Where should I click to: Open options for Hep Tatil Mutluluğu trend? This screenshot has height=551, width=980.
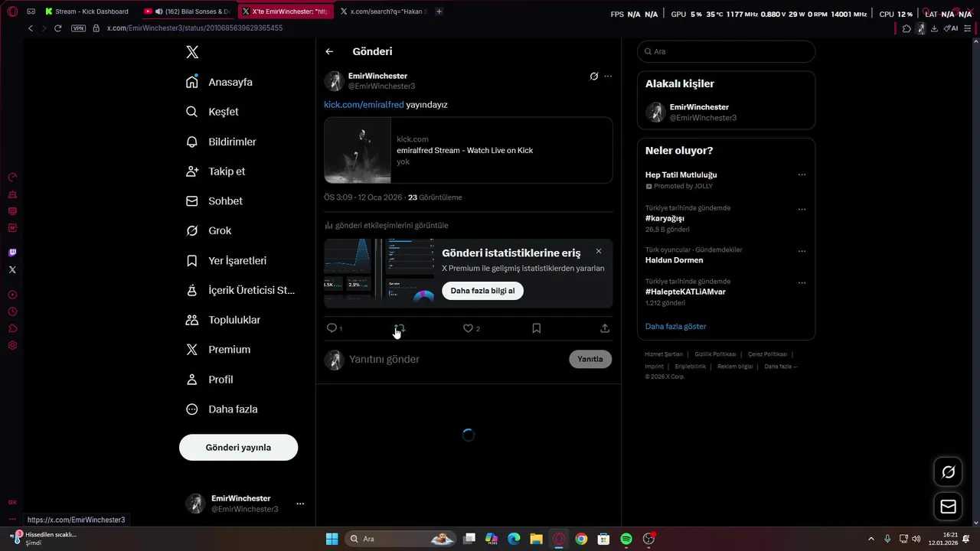(x=802, y=174)
